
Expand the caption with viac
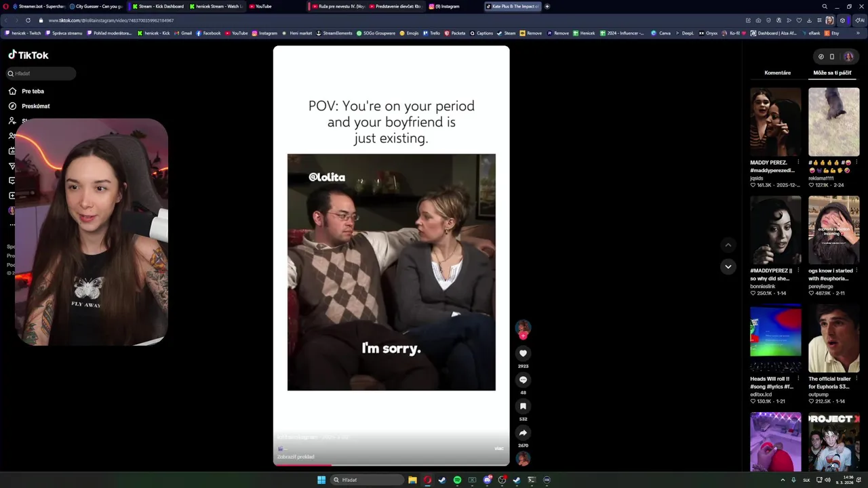[499, 448]
